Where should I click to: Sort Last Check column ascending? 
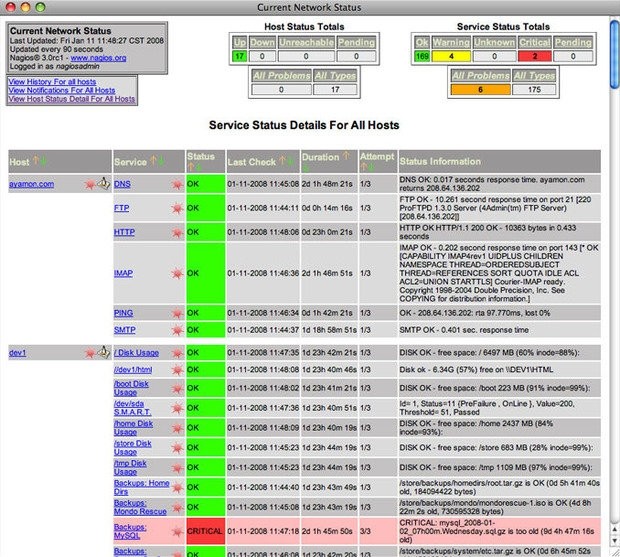tap(279, 160)
